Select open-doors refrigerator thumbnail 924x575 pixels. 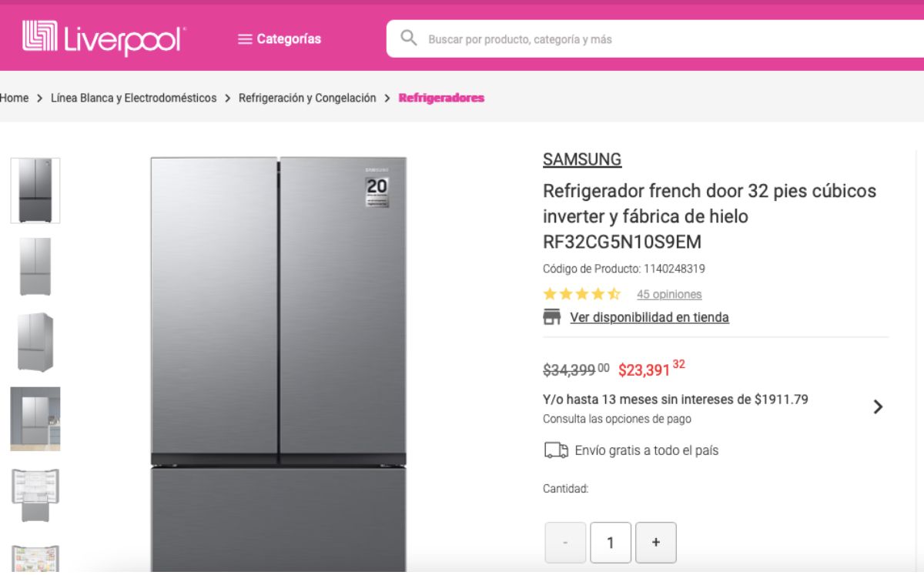click(35, 495)
